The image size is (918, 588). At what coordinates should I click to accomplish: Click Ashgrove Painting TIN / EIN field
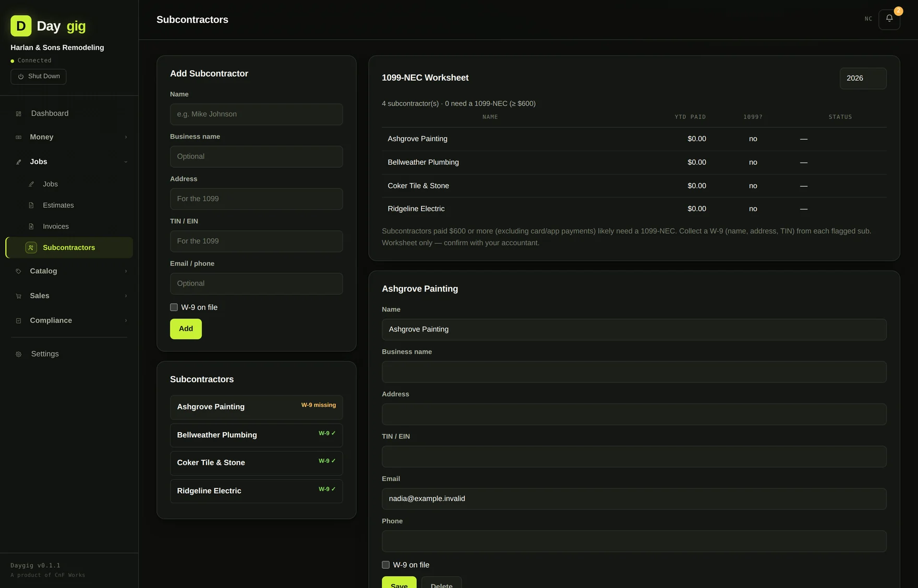[634, 457]
